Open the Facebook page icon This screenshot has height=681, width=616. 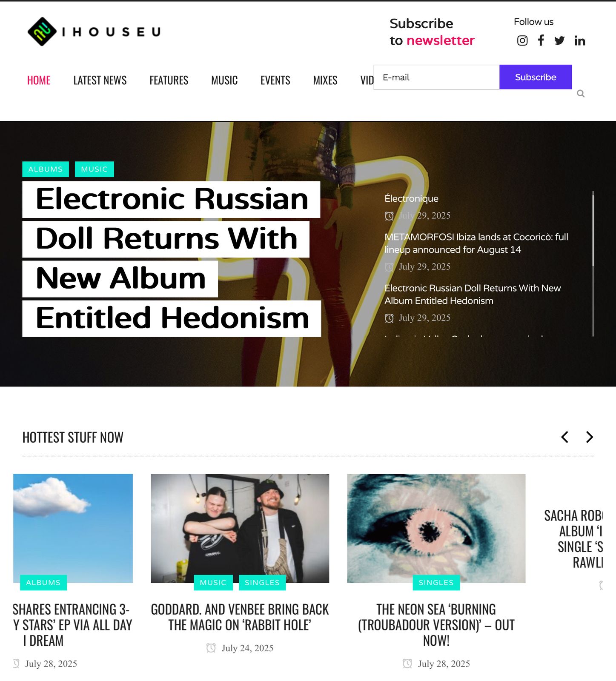coord(541,40)
